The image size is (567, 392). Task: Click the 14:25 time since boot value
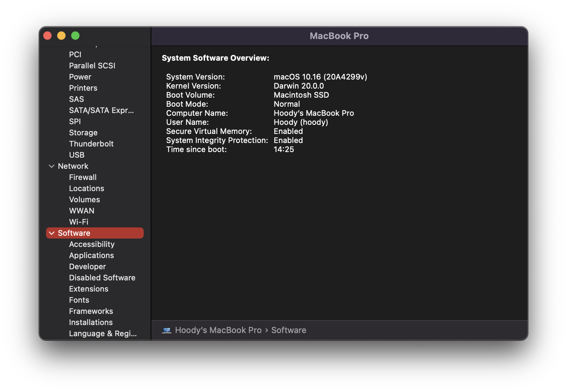[x=284, y=149]
